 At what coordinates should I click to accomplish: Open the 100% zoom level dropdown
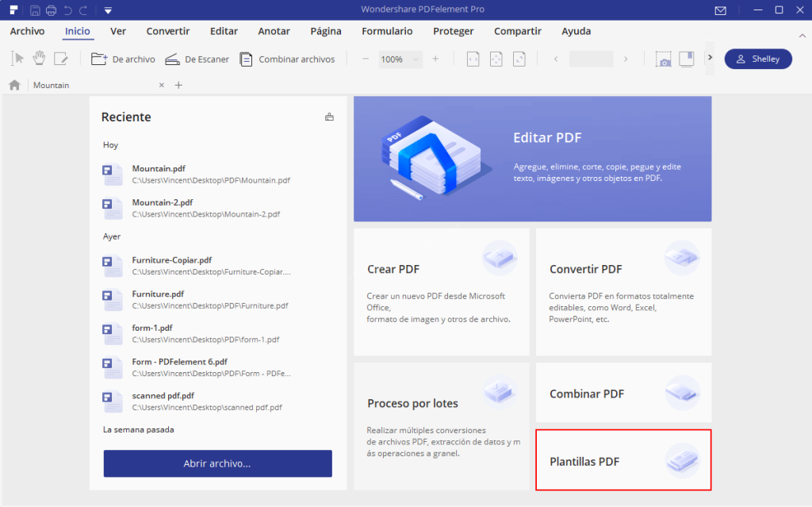415,60
